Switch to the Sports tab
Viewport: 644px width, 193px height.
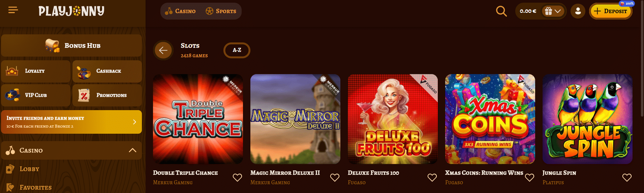pyautogui.click(x=221, y=11)
